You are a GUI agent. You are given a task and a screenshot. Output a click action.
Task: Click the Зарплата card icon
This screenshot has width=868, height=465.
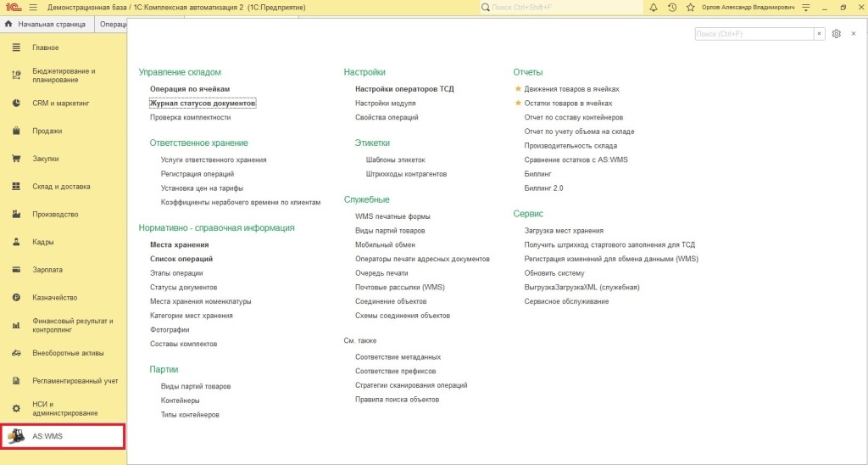pyautogui.click(x=17, y=269)
